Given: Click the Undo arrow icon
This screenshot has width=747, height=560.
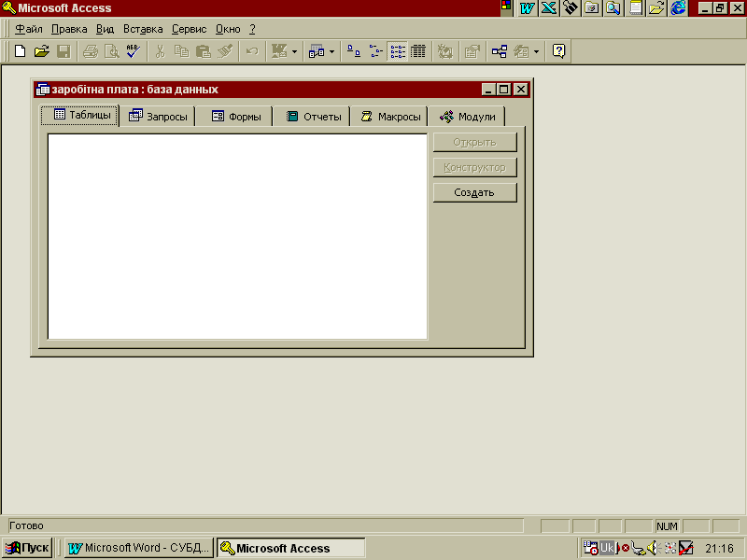Looking at the screenshot, I should [252, 51].
